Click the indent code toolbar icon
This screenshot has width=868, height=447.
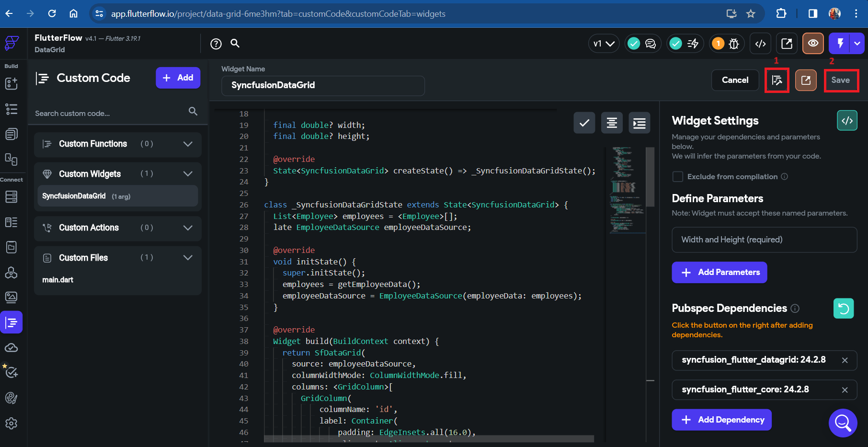pyautogui.click(x=640, y=123)
